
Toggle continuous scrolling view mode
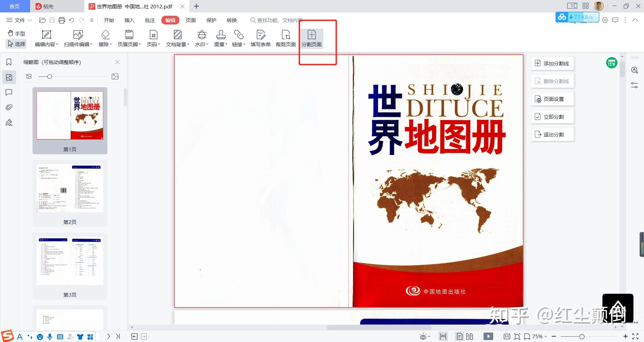coord(443,336)
